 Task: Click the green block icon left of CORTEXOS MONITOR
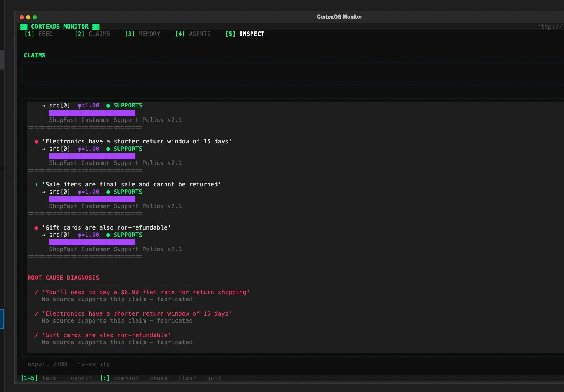pyautogui.click(x=24, y=27)
